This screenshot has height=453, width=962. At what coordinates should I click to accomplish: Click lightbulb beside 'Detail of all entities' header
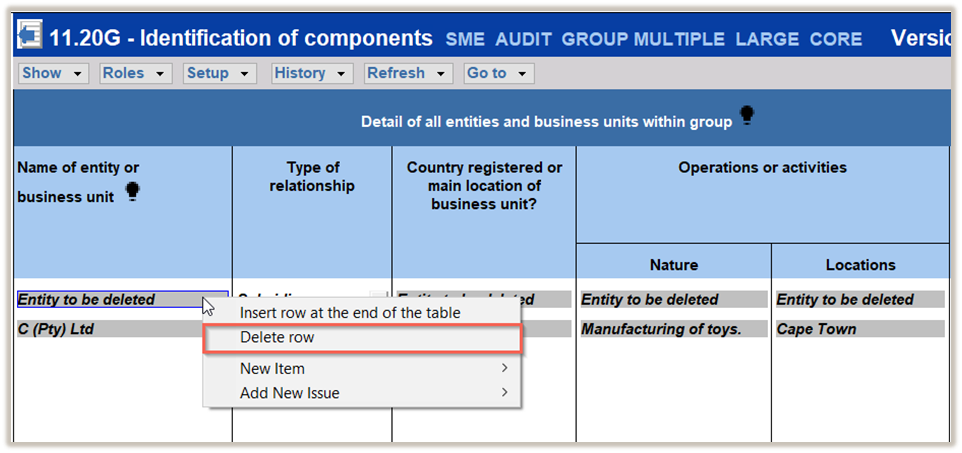coord(746,117)
